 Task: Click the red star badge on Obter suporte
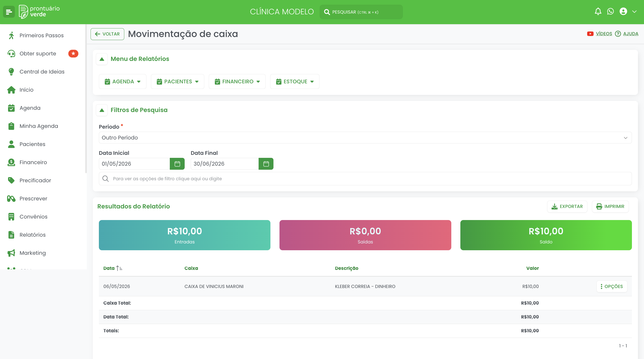point(73,54)
